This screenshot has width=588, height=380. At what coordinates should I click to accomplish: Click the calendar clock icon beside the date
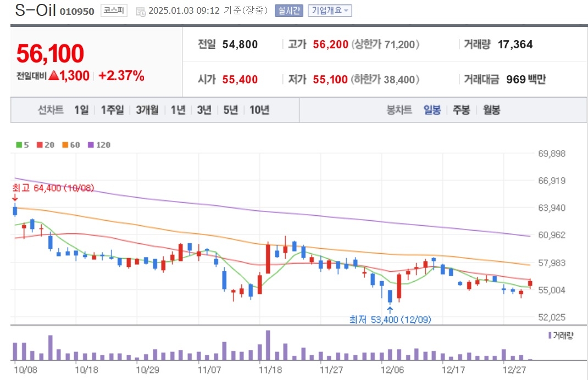[141, 11]
